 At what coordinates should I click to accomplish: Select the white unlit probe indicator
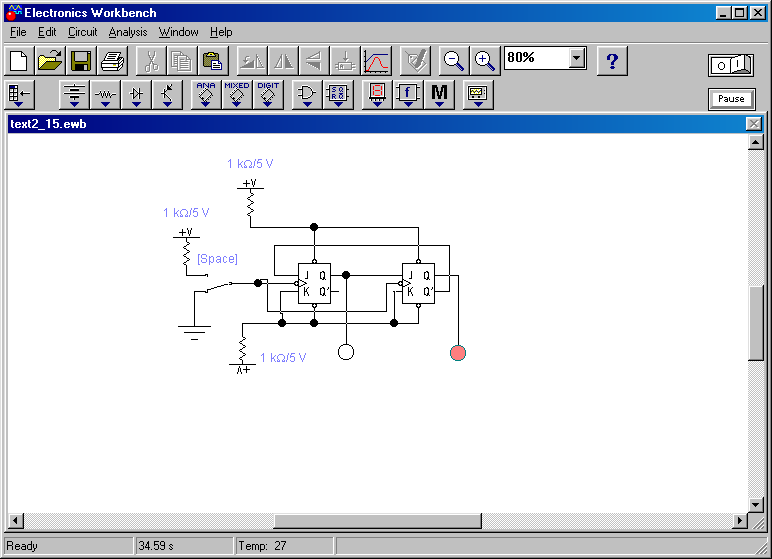coord(346,352)
